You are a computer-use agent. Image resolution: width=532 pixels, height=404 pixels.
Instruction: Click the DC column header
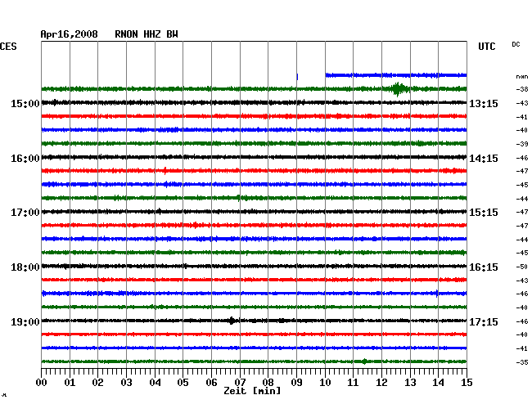pos(516,44)
